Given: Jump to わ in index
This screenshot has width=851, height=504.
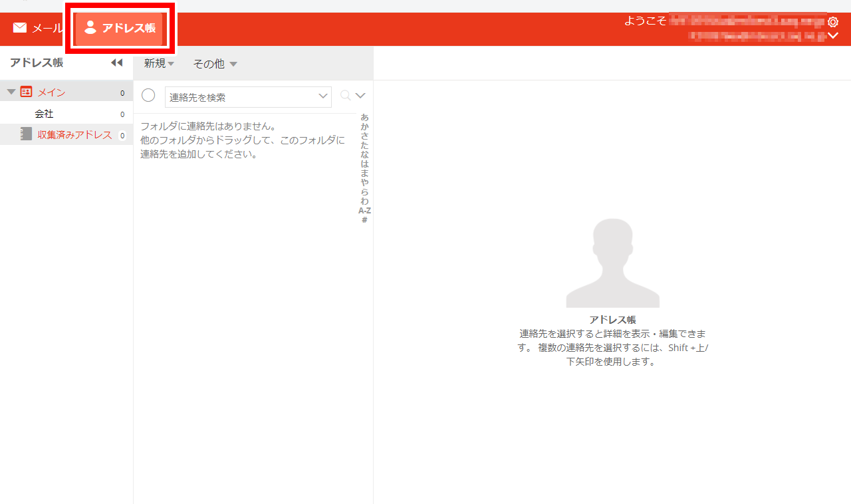Looking at the screenshot, I should click(364, 201).
